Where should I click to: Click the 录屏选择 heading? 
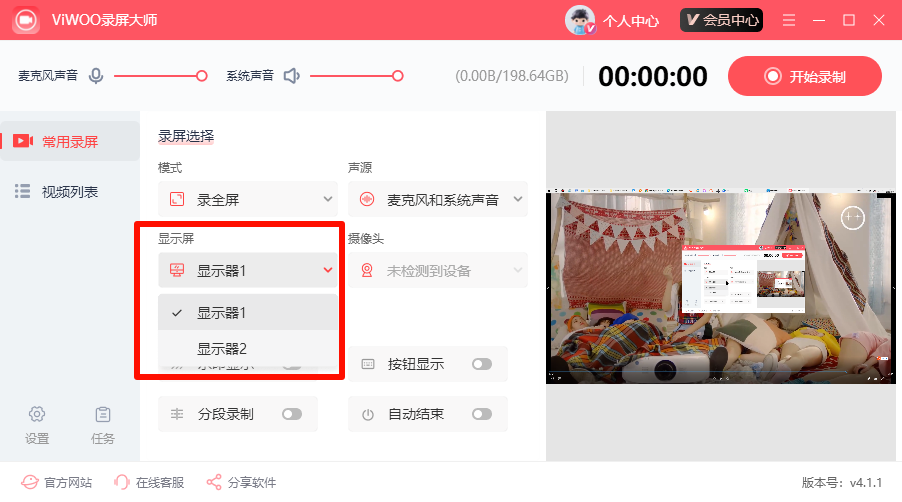pos(186,136)
